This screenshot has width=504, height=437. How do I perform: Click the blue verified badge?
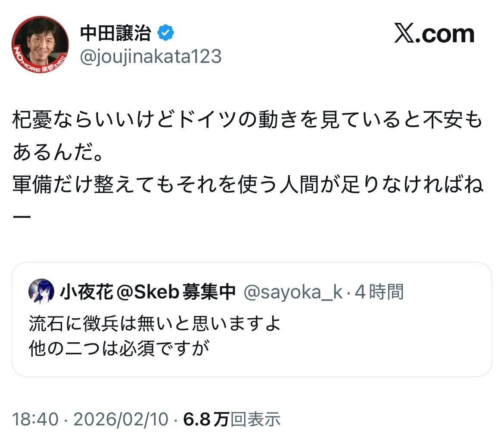pyautogui.click(x=165, y=34)
